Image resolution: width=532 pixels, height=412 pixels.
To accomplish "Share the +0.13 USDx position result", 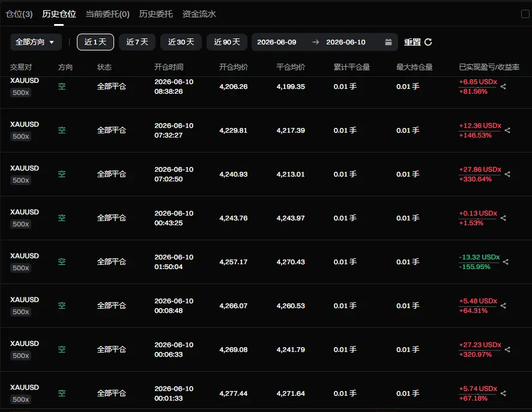I will tap(503, 218).
